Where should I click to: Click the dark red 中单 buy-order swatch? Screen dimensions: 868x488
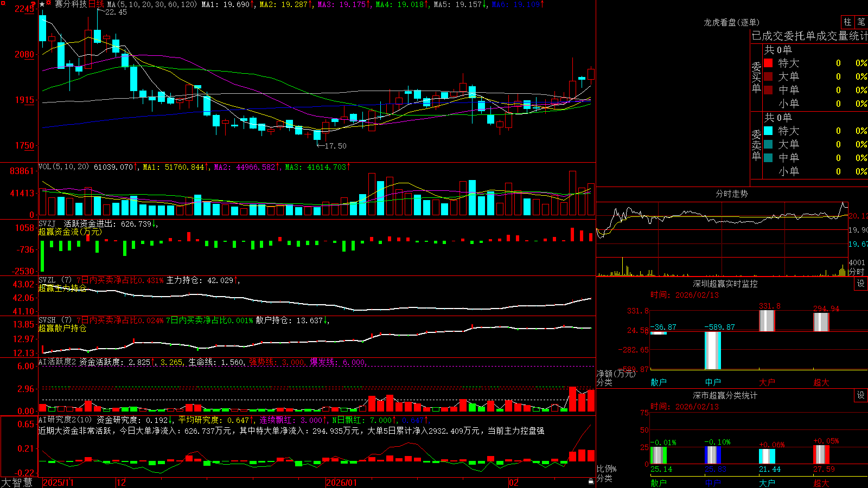[x=768, y=90]
